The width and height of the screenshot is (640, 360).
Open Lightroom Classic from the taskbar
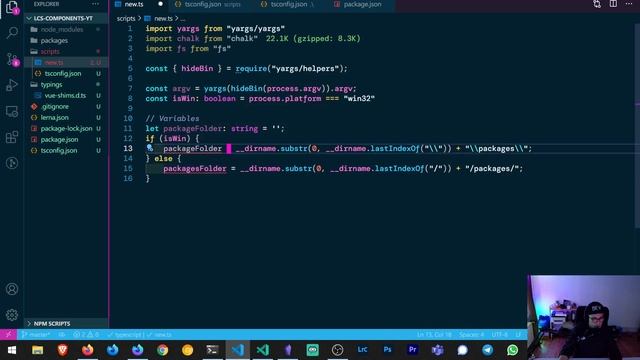click(x=362, y=350)
